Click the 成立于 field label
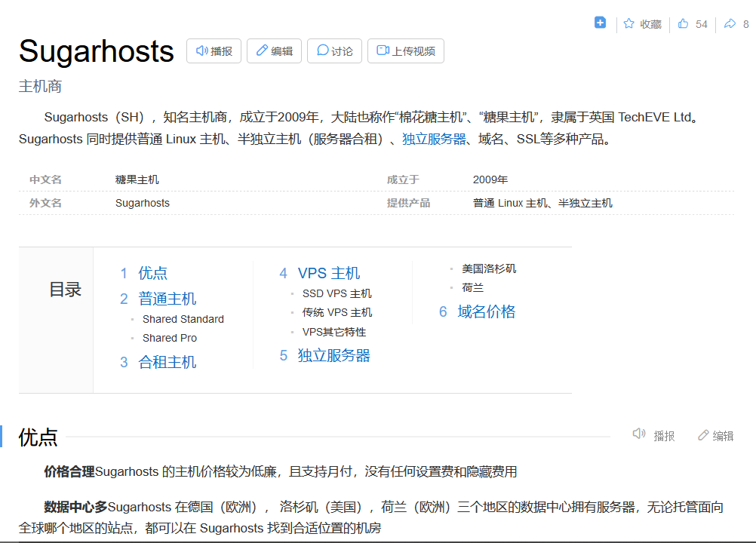This screenshot has height=543, width=756. [403, 179]
